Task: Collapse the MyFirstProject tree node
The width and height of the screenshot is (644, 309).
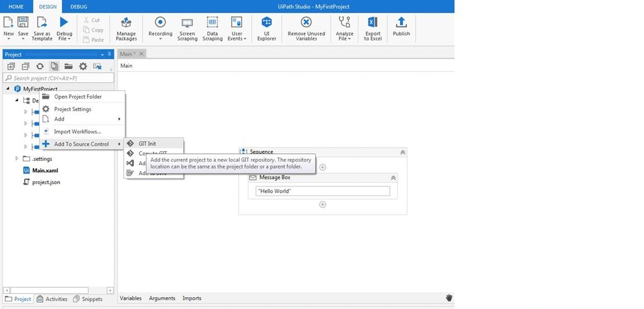Action: (8, 89)
